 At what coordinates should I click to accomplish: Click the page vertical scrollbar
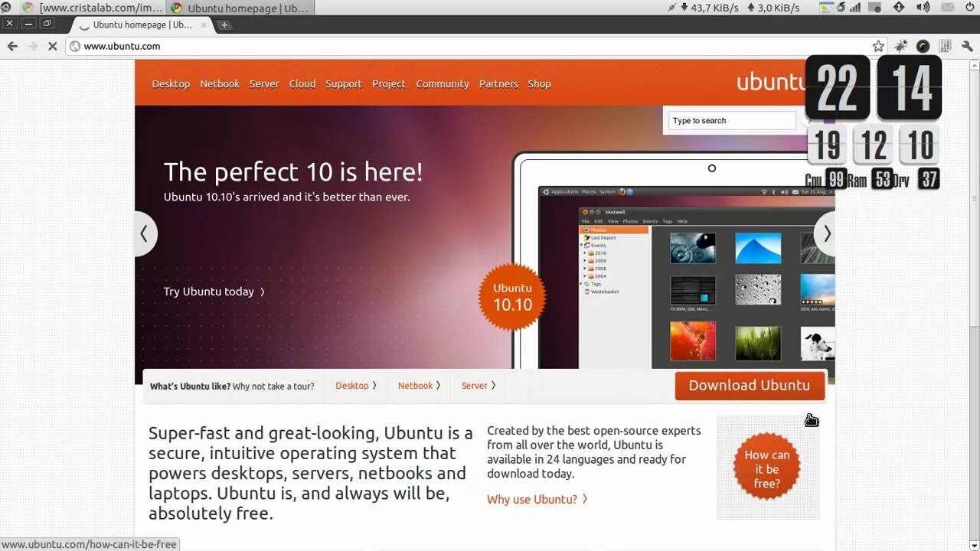[x=974, y=306]
